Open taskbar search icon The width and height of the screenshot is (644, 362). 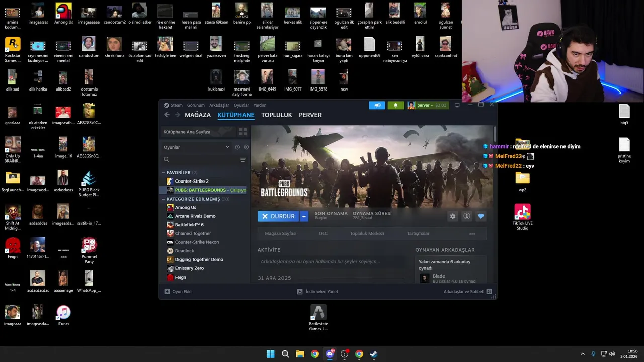tap(285, 354)
